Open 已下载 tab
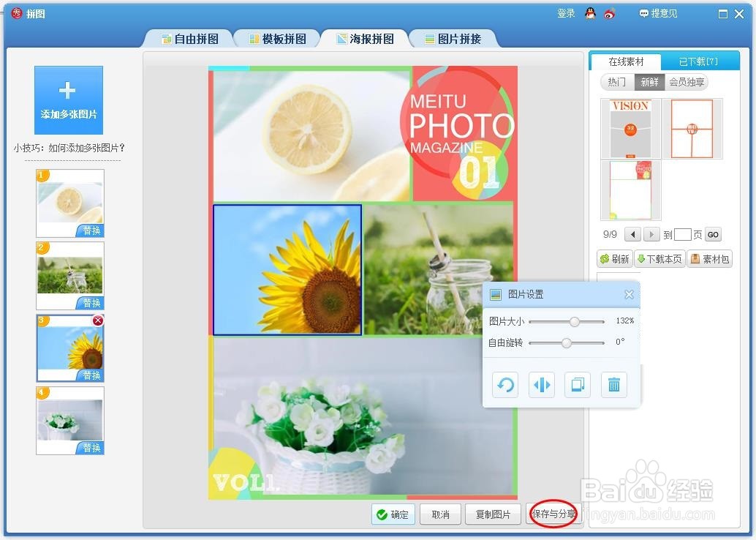Viewport: 756px width, 540px height. (699, 61)
